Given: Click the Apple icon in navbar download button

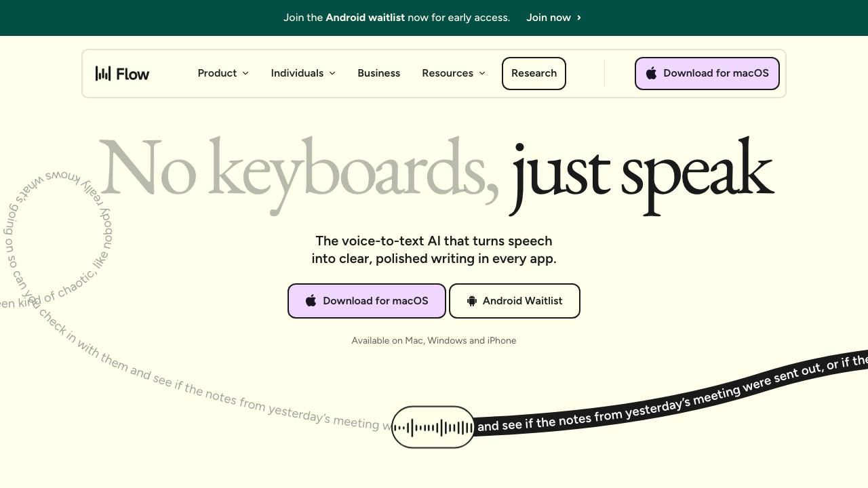Looking at the screenshot, I should click(651, 73).
